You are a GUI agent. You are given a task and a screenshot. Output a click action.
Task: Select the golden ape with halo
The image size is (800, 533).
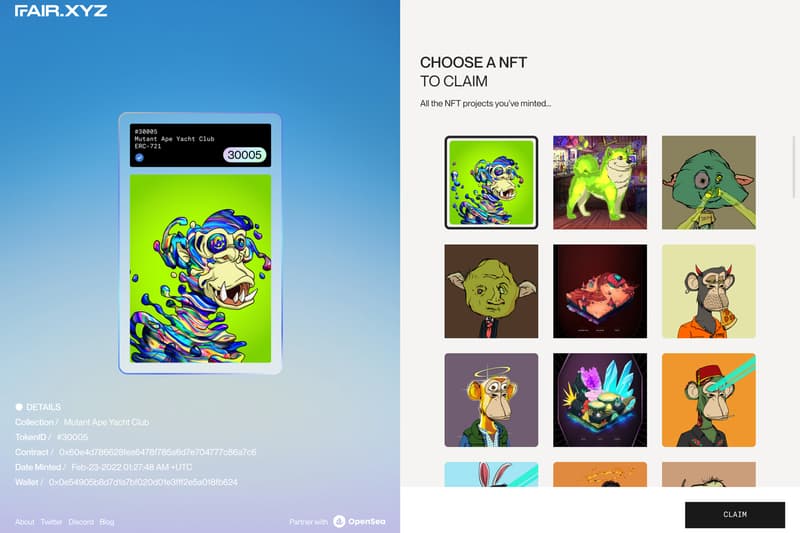491,400
